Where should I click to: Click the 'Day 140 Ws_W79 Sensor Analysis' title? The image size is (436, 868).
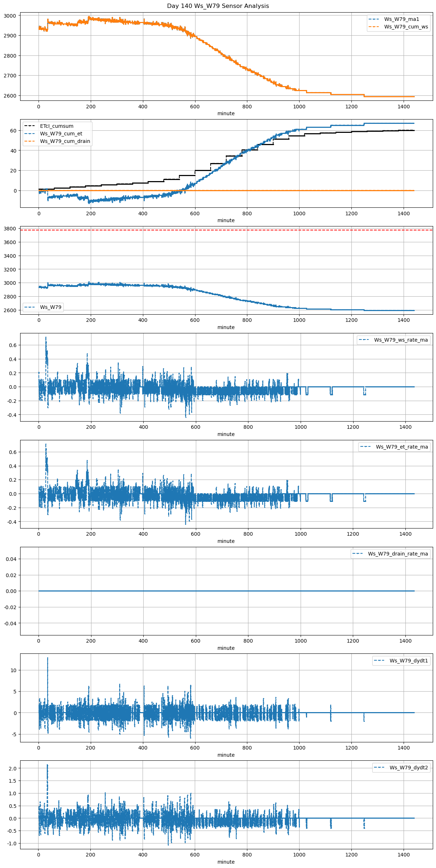tap(218, 6)
